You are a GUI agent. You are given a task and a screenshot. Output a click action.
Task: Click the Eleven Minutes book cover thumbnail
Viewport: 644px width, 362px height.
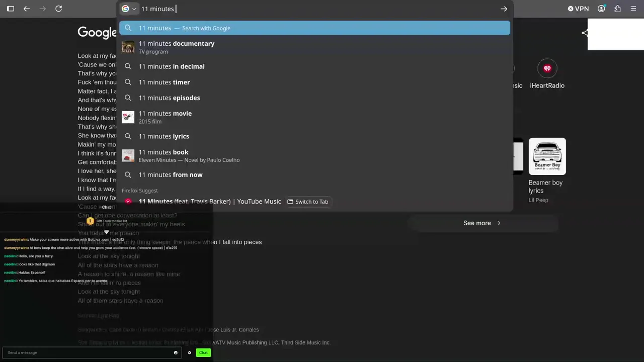(x=128, y=155)
